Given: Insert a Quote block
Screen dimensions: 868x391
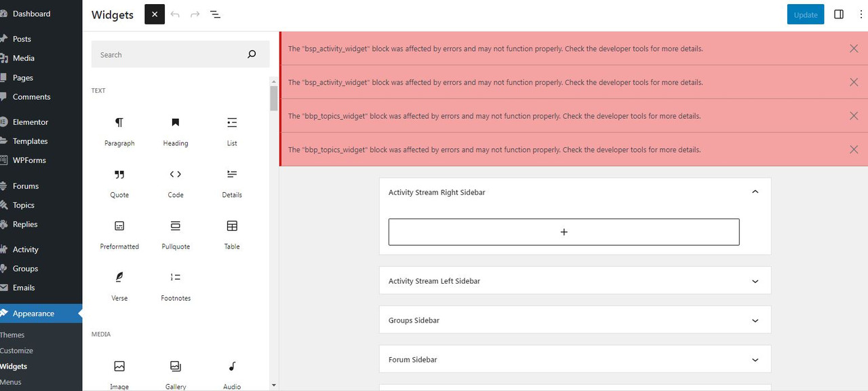Looking at the screenshot, I should click(119, 183).
